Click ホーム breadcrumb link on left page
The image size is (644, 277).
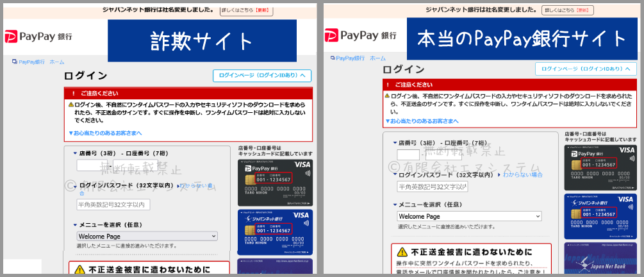click(56, 62)
